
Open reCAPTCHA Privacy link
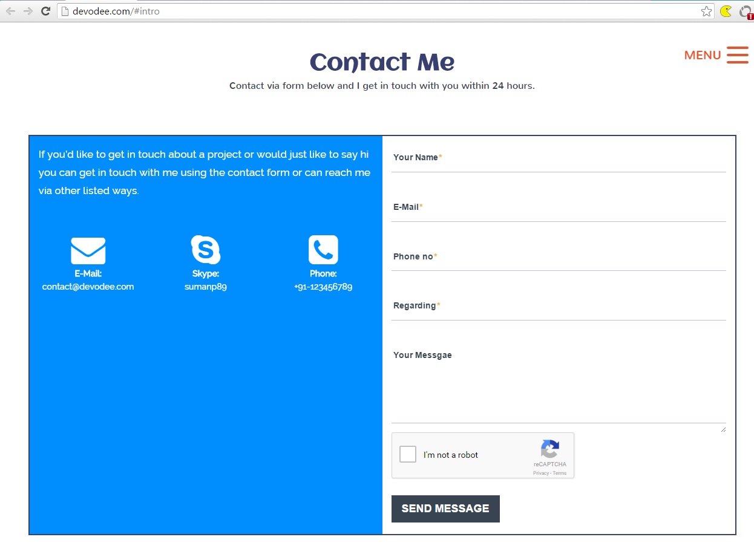(x=540, y=473)
